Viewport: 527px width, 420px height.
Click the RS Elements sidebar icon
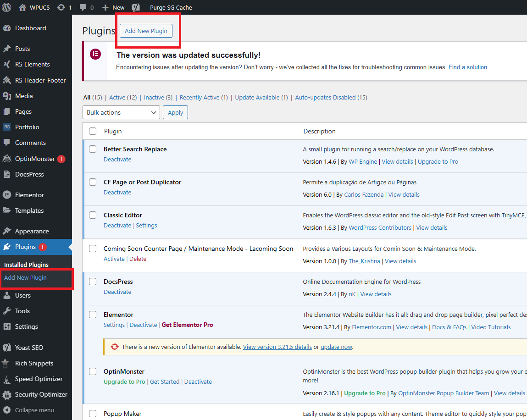pyautogui.click(x=7, y=64)
